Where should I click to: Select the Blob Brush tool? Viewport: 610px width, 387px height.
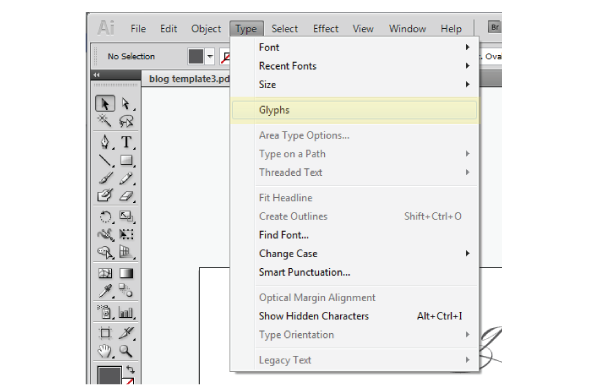click(x=105, y=195)
